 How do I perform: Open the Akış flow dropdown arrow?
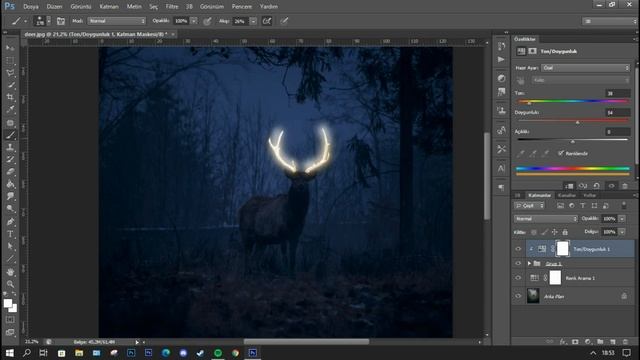click(253, 21)
